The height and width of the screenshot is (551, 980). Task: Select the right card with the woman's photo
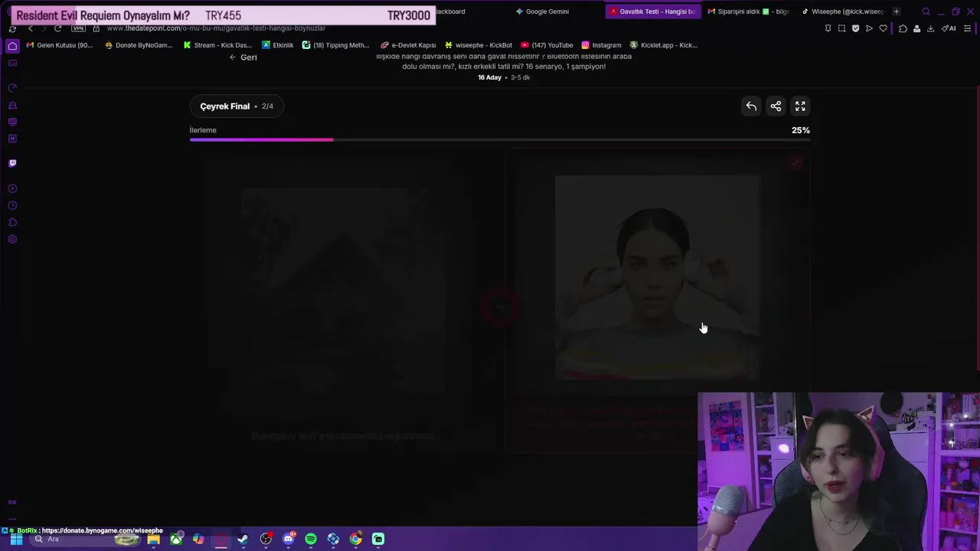tap(657, 302)
